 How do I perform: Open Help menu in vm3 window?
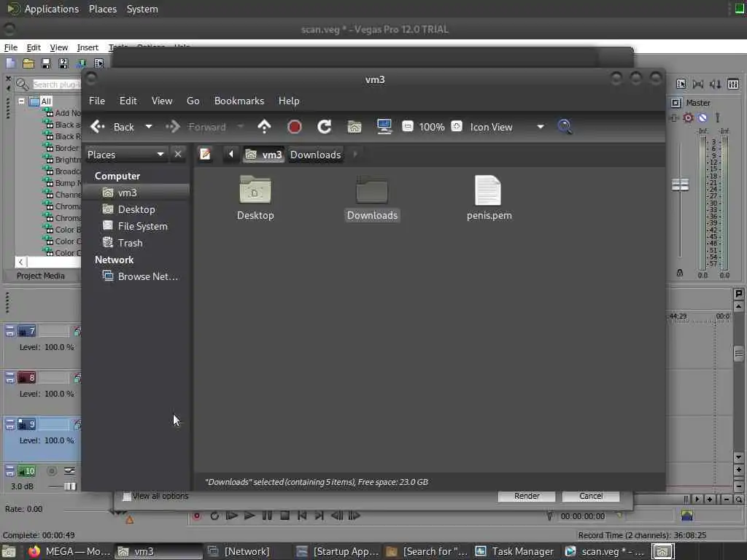coord(289,101)
